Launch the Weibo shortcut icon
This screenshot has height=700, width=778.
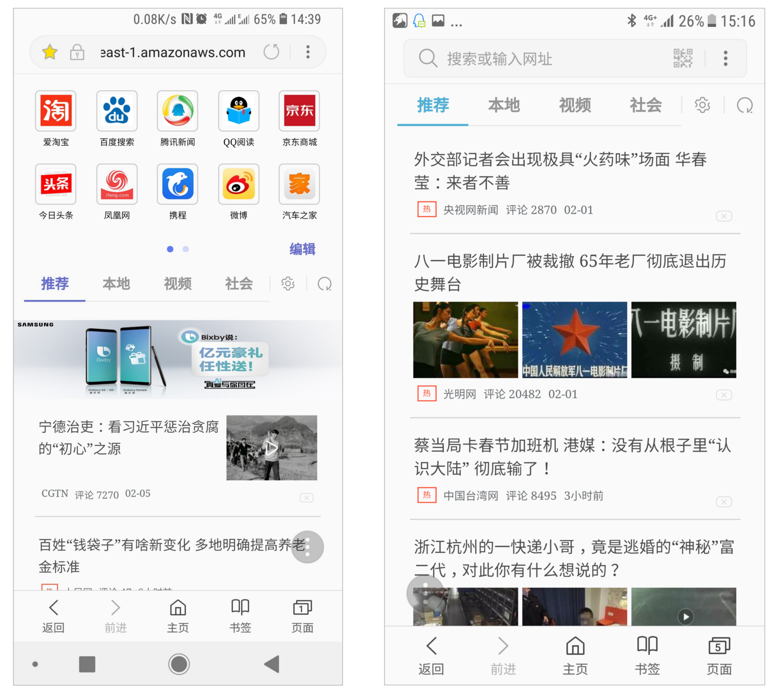click(238, 184)
